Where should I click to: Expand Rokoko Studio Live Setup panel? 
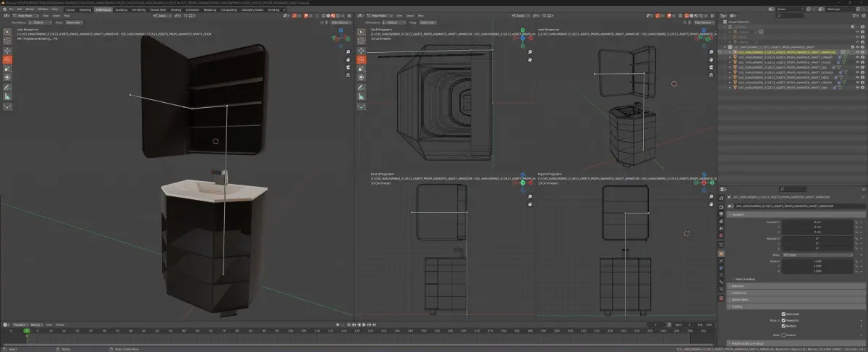(x=796, y=343)
